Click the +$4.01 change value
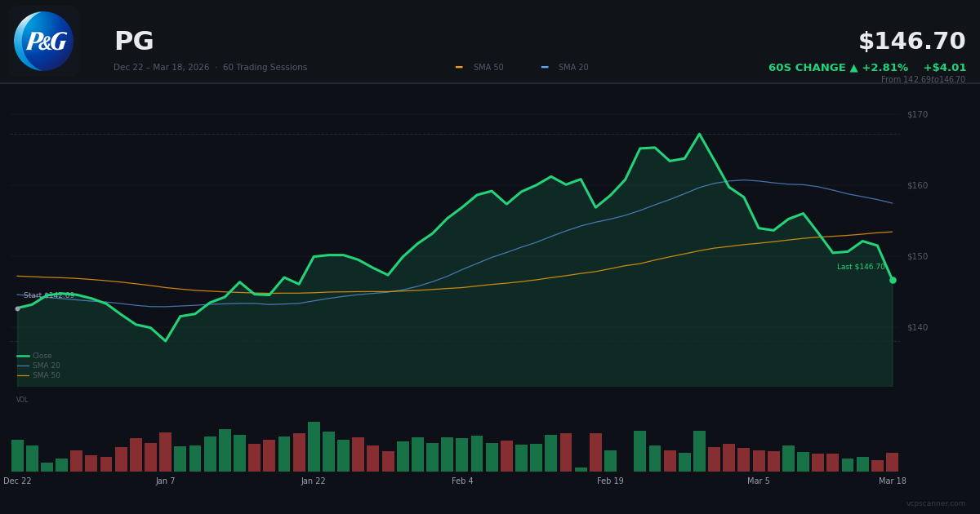 [x=944, y=68]
